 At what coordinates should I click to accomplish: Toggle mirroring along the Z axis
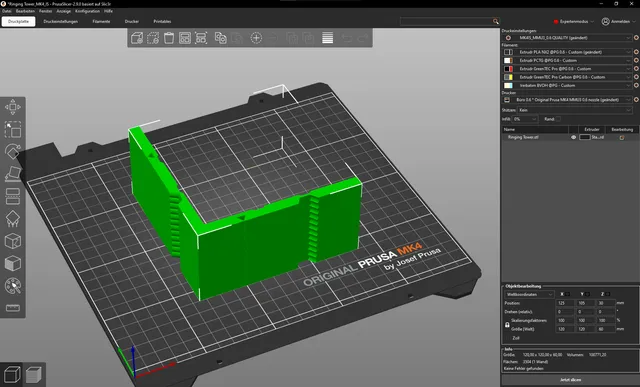tap(607, 294)
